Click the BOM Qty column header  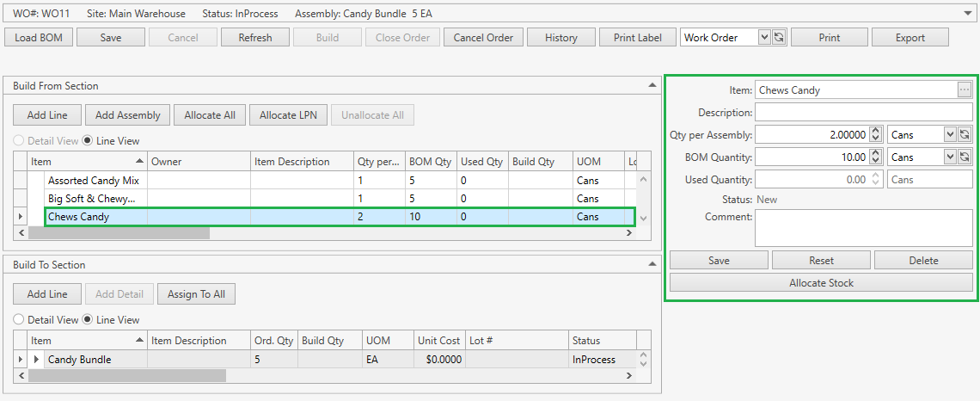(432, 161)
